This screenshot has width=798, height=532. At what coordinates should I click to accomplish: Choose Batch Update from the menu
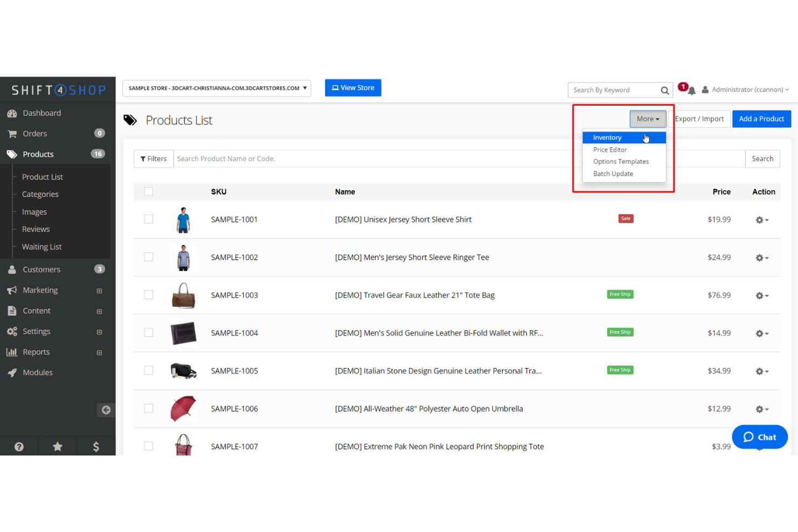click(x=613, y=174)
